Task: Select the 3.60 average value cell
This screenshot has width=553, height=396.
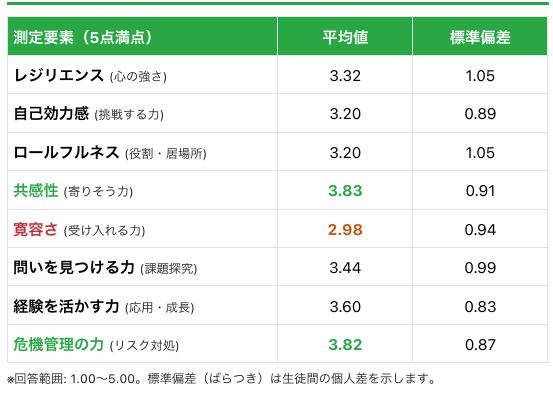Action: point(345,306)
